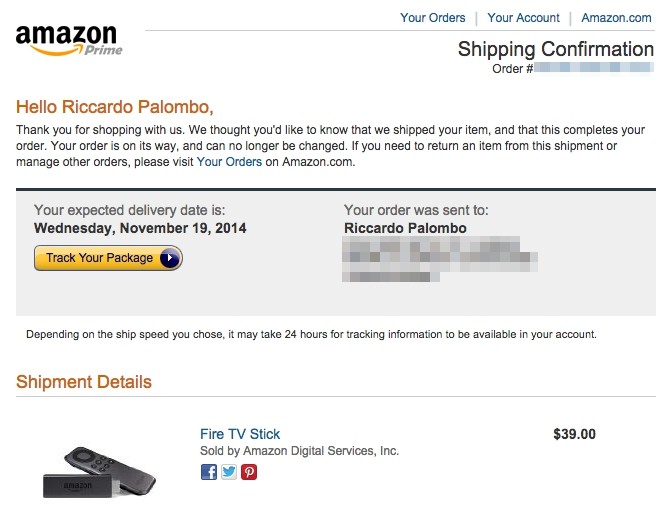
Task: Click the round arrow icon on Track Your Package
Action: pyautogui.click(x=170, y=258)
